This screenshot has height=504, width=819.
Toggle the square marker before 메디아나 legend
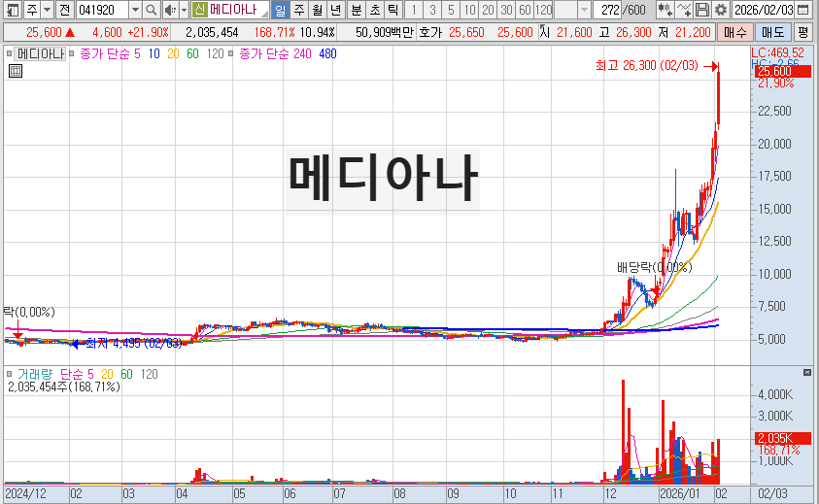point(9,53)
